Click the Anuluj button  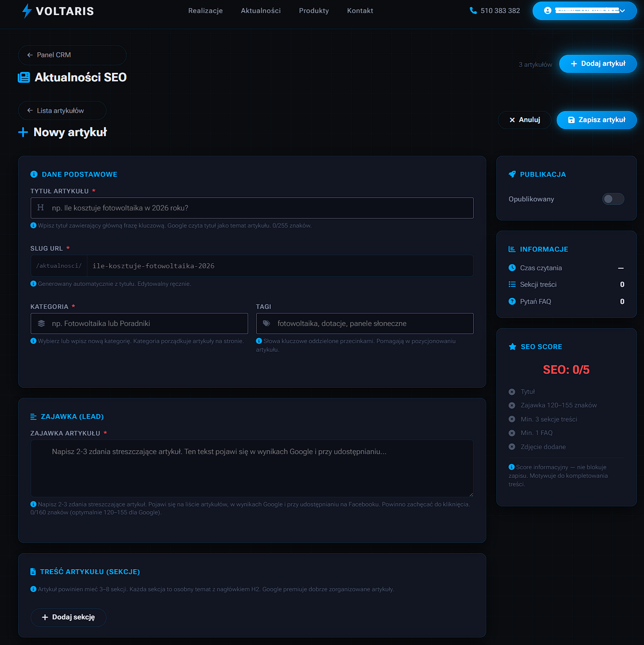(x=524, y=120)
